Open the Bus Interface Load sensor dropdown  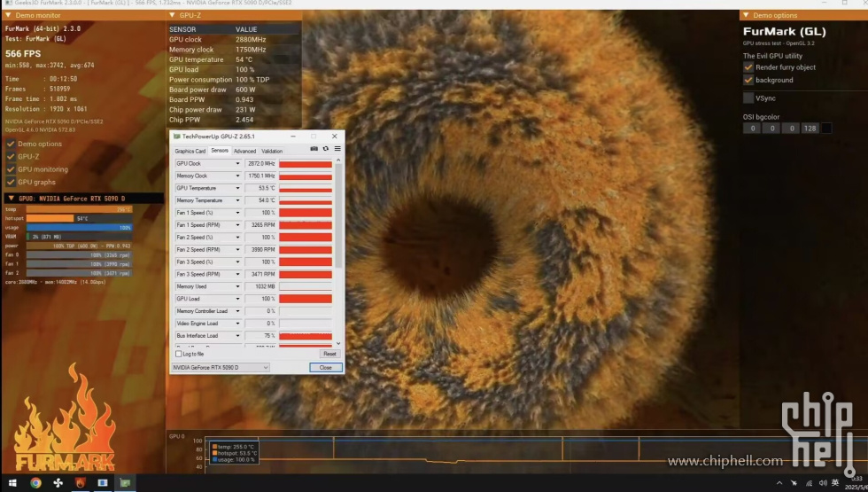[237, 336]
